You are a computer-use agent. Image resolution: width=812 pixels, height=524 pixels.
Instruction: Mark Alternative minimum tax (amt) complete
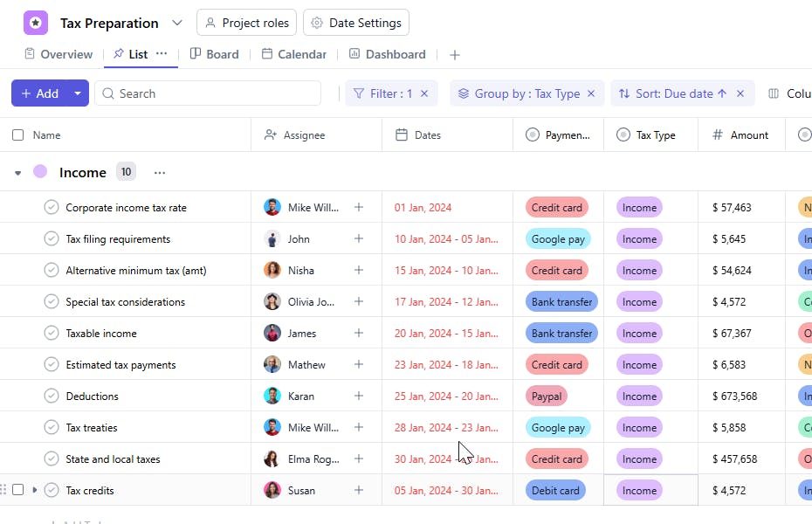(x=52, y=270)
